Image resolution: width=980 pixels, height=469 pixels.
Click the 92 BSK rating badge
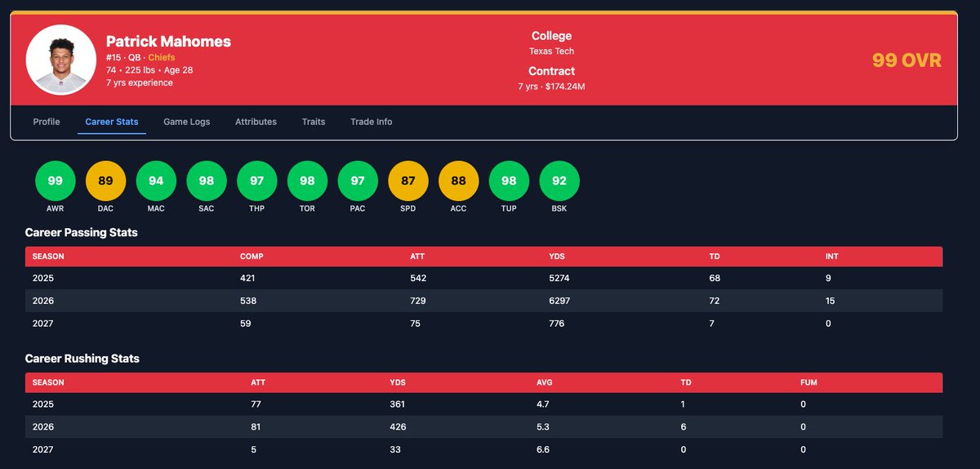559,181
